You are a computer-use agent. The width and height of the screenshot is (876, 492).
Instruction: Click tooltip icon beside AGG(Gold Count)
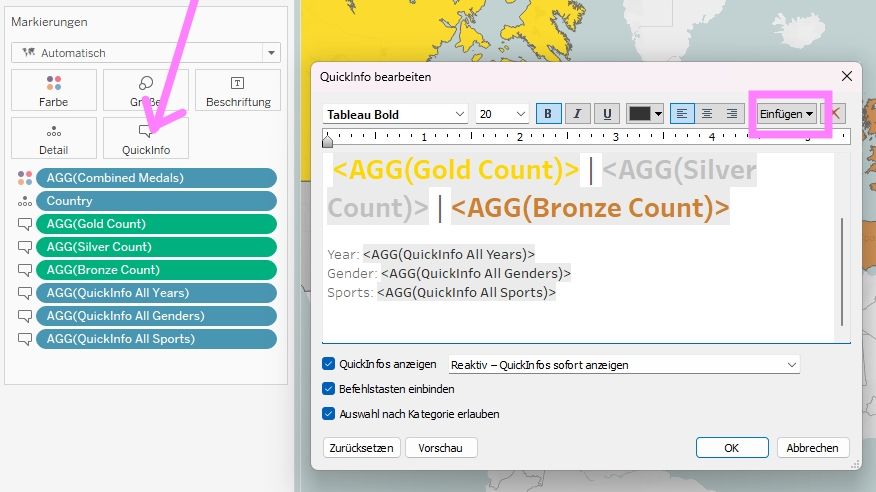[25, 224]
